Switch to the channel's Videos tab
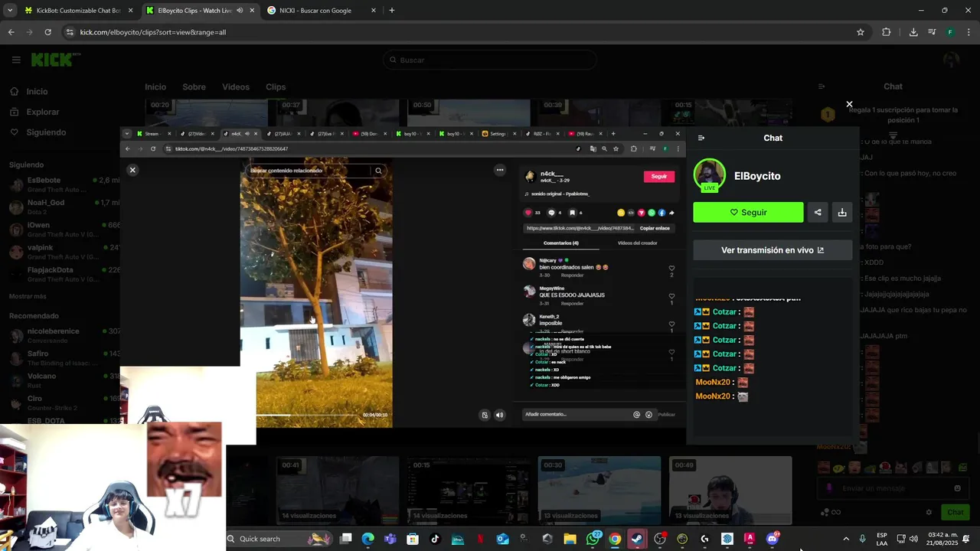Viewport: 980px width, 551px height. (236, 87)
